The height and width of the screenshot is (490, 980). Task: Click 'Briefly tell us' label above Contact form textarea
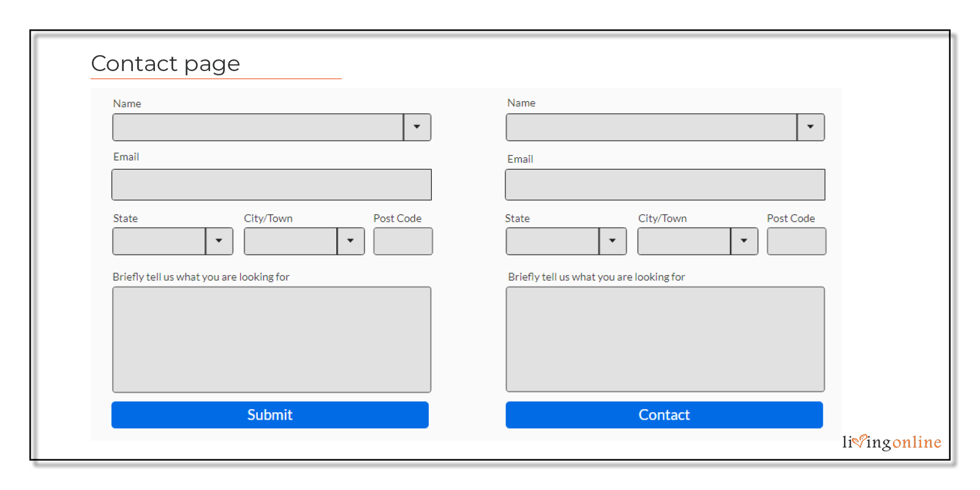pos(597,277)
